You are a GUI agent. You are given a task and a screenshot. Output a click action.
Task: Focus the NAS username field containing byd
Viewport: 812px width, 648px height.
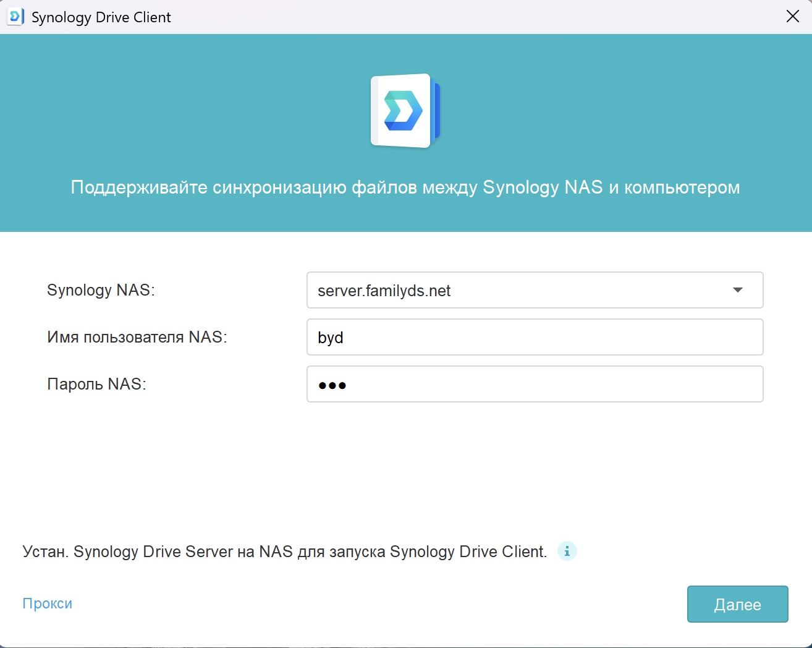535,337
